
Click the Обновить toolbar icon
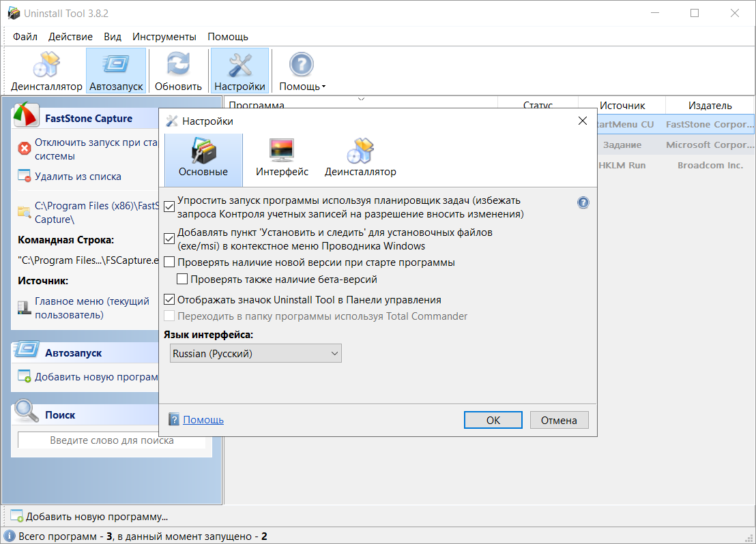(178, 71)
